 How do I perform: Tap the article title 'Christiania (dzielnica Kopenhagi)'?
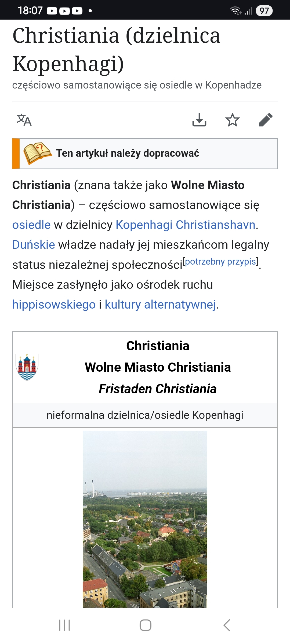tap(116, 50)
